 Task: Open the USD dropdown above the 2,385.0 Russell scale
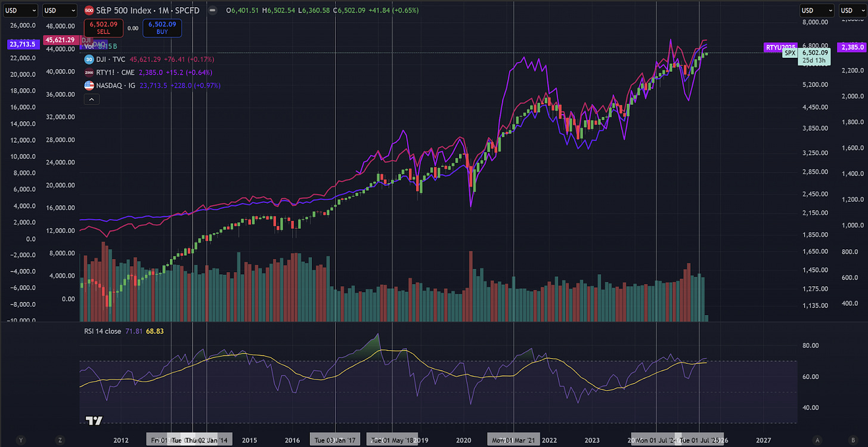point(853,10)
